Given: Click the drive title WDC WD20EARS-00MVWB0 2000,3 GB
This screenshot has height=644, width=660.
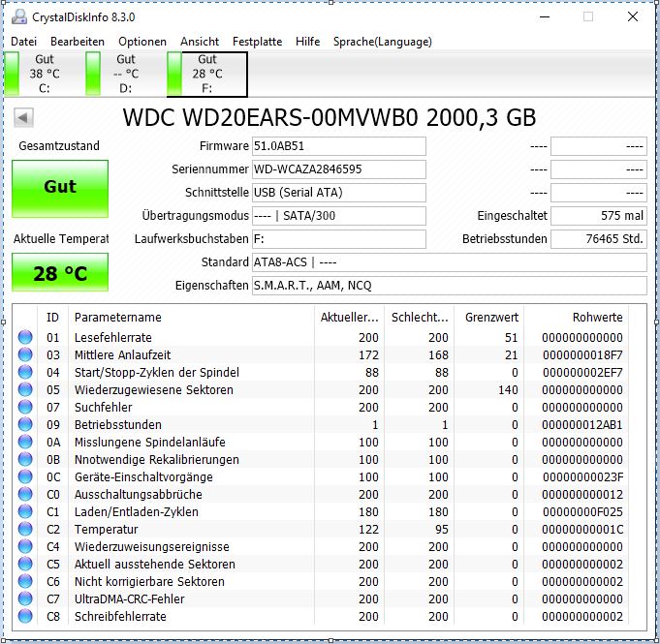Looking at the screenshot, I should pos(330,117).
